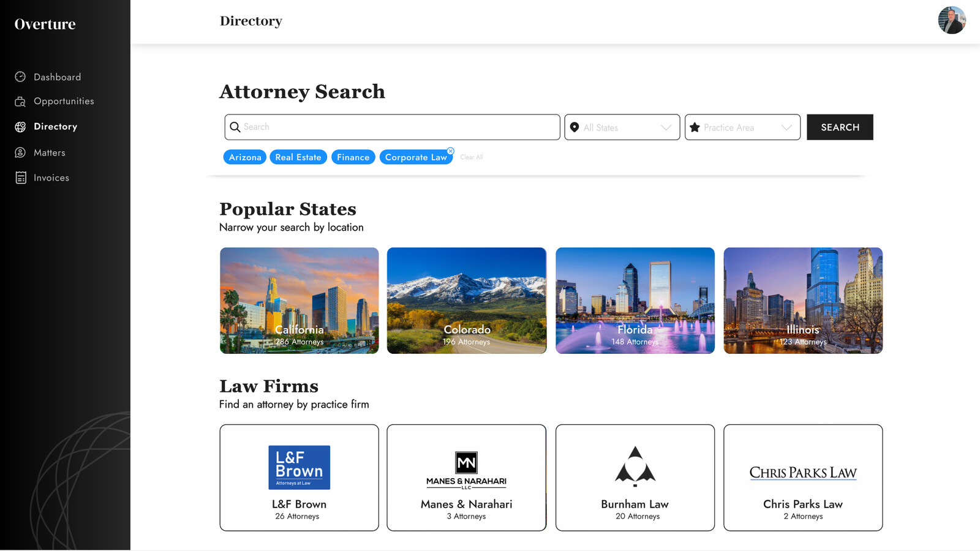980x551 pixels.
Task: Click the location pin icon in states field
Action: tap(575, 127)
